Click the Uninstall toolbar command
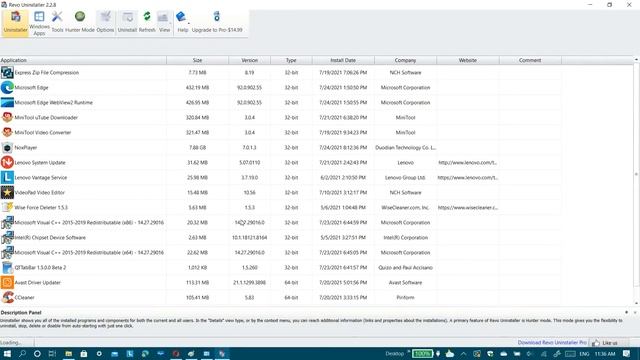The height and width of the screenshot is (360, 640). [127, 22]
